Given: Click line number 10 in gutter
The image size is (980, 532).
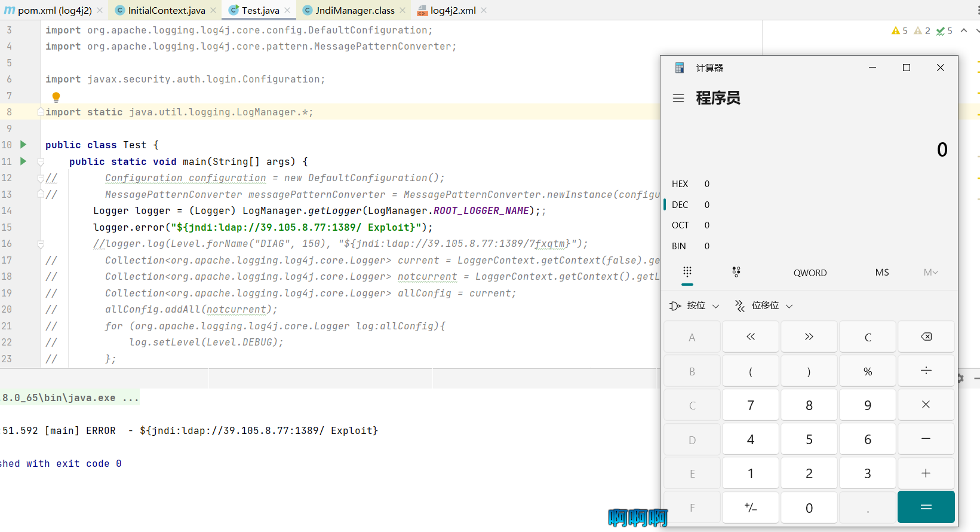Looking at the screenshot, I should click(x=7, y=145).
